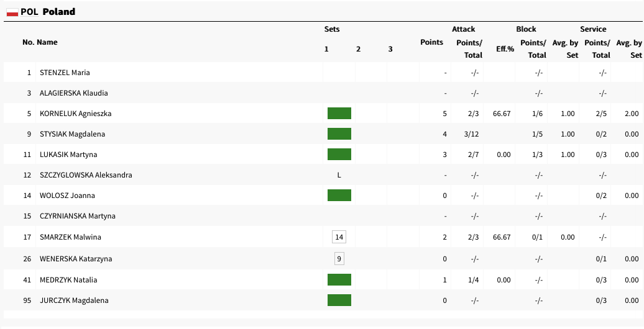Screen dimensions: 644x329
Task: Click WENERSKA's substitution box labeled 9
Action: click(x=339, y=258)
